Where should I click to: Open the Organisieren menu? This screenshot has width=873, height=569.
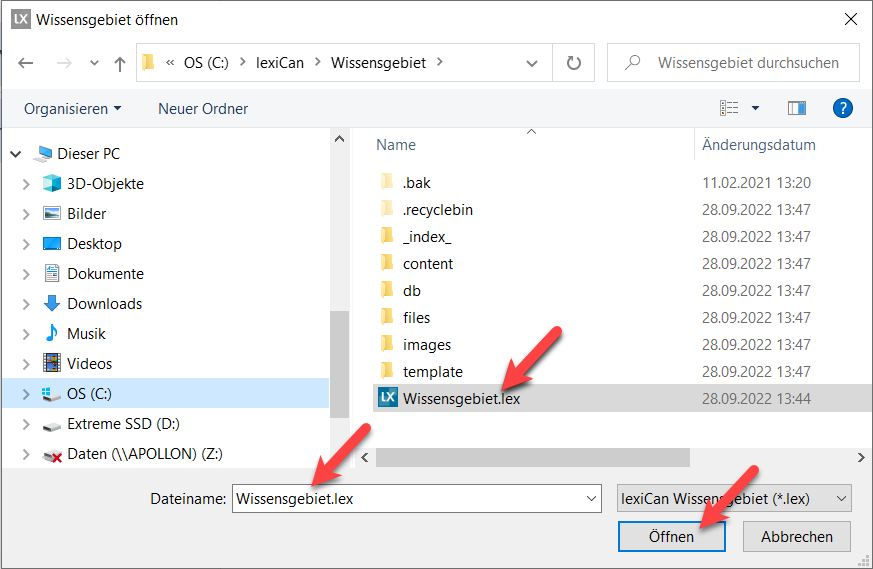click(72, 108)
